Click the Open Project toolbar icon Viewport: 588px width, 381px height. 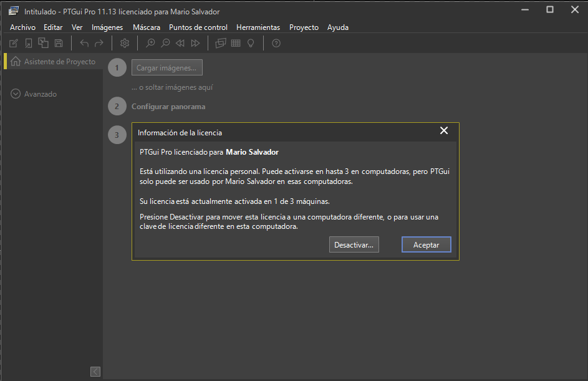coord(29,43)
